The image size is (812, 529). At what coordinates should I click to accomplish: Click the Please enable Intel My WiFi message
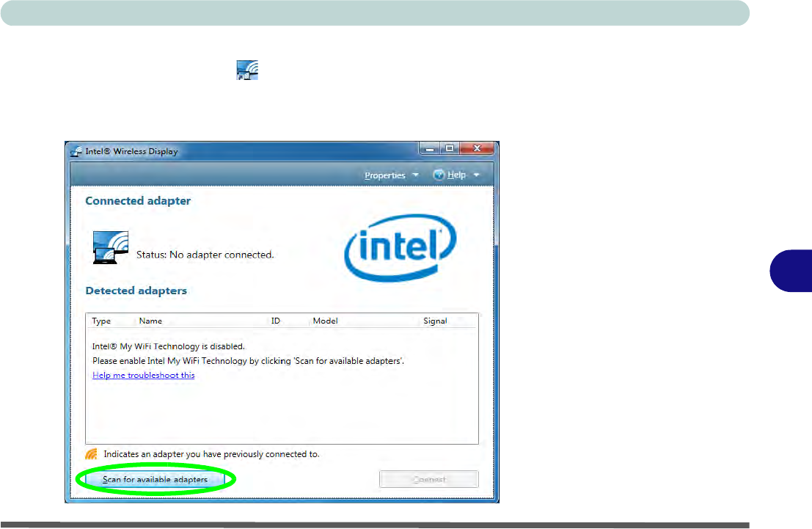248,360
